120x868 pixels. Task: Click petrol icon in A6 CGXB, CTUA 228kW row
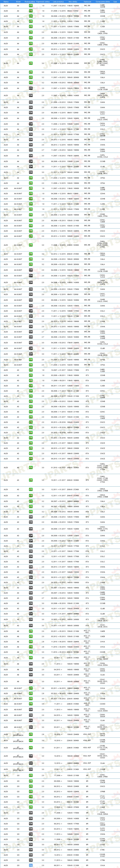[31, 657]
